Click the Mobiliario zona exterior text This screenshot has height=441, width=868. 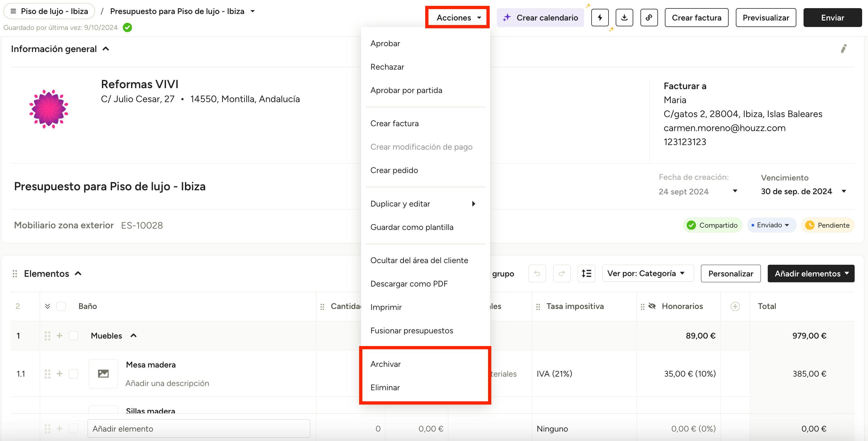(x=64, y=225)
